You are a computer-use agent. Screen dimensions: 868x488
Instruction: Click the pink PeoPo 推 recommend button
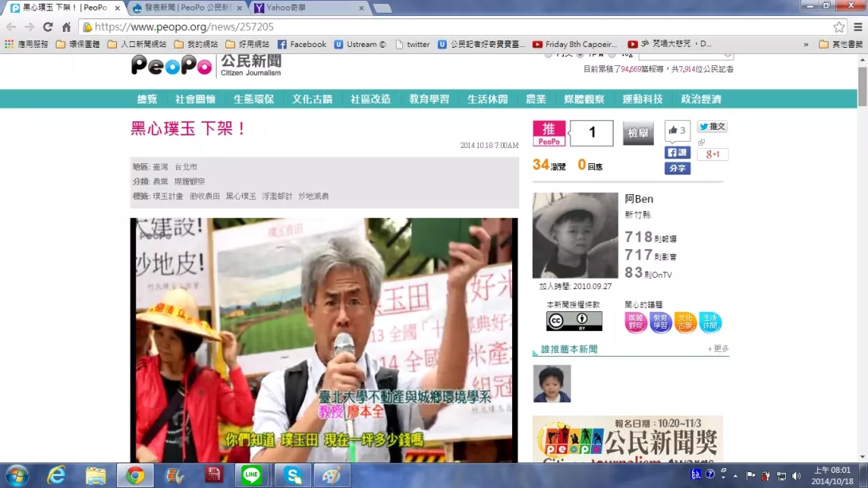(x=549, y=133)
